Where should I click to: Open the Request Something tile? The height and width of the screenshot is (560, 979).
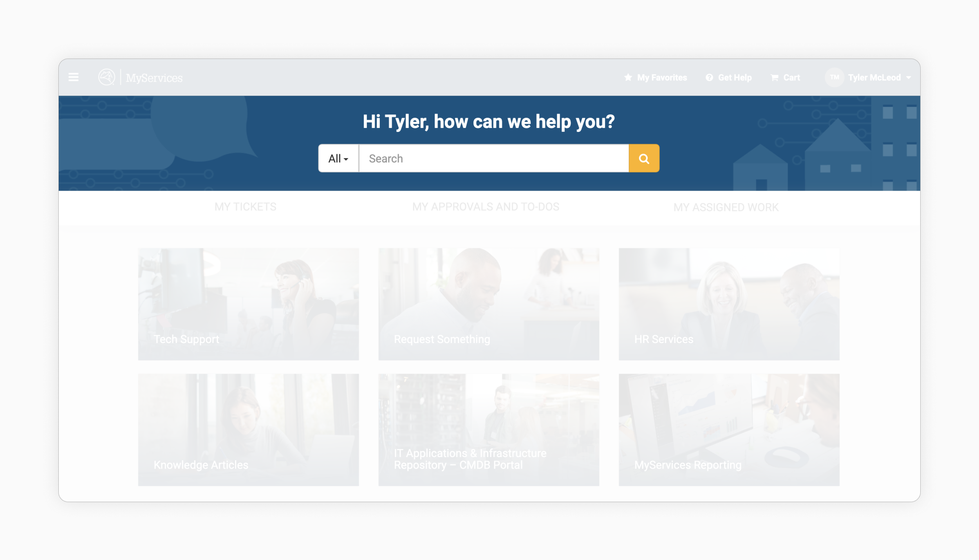488,304
